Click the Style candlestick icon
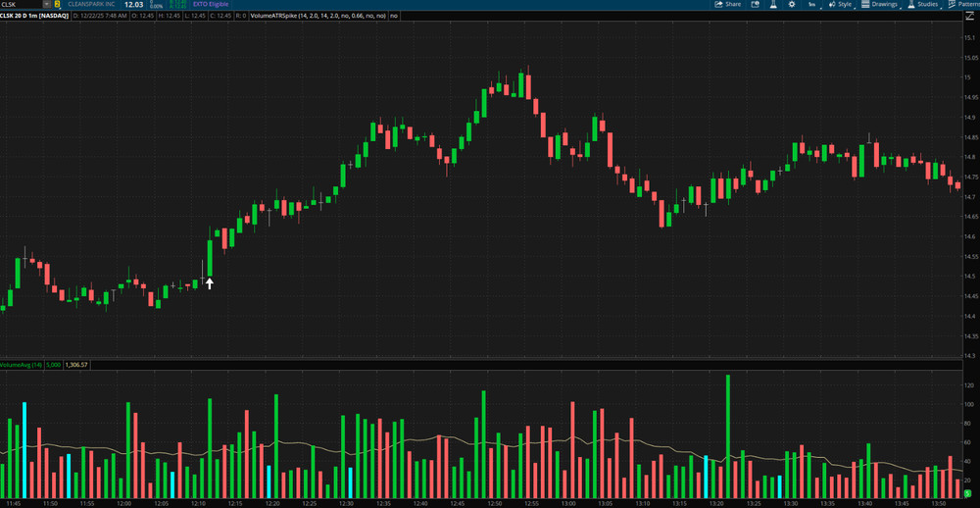This screenshot has height=508, width=980. tap(832, 4)
